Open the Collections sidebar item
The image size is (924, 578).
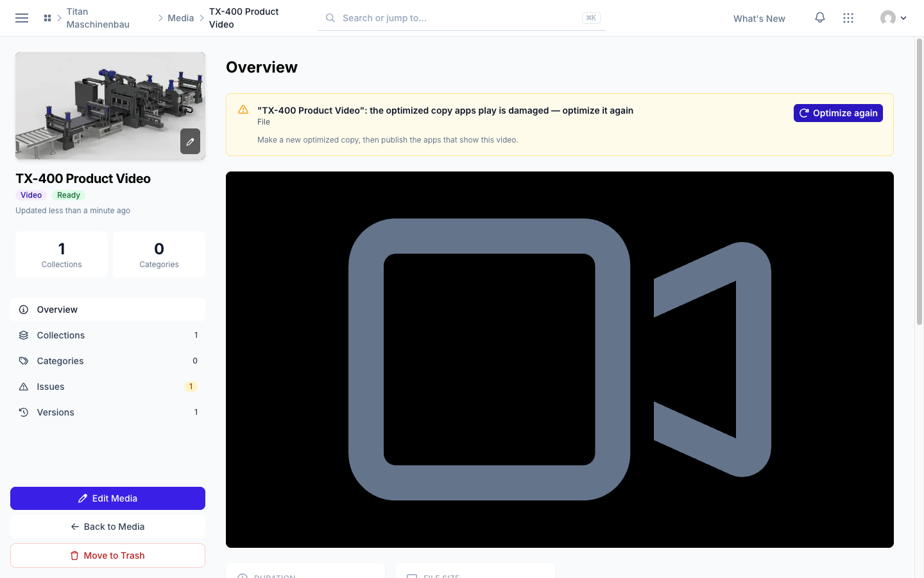click(108, 335)
